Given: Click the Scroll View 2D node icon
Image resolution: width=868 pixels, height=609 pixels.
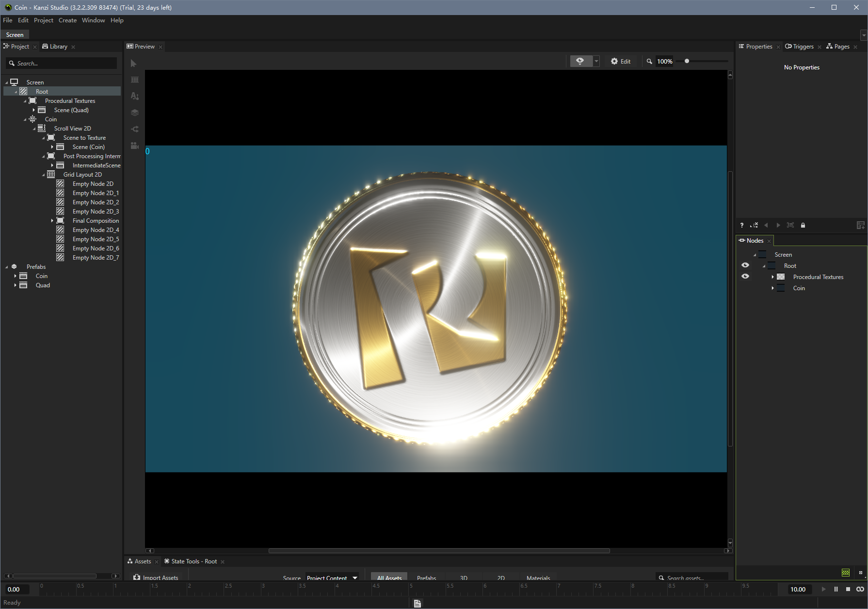Looking at the screenshot, I should point(42,128).
